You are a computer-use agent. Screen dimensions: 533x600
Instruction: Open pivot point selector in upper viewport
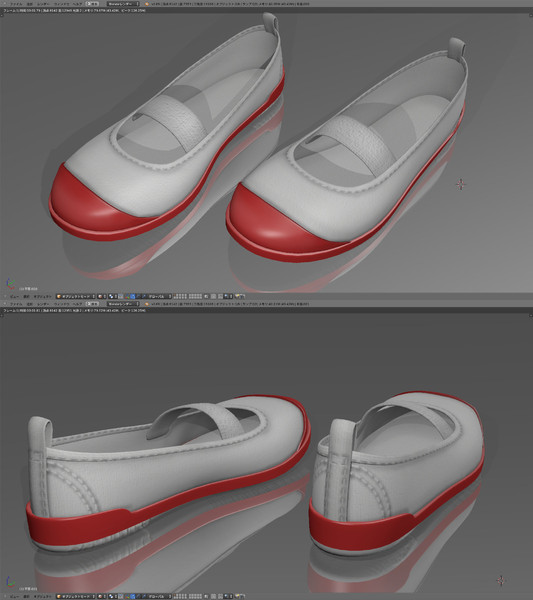click(112, 296)
